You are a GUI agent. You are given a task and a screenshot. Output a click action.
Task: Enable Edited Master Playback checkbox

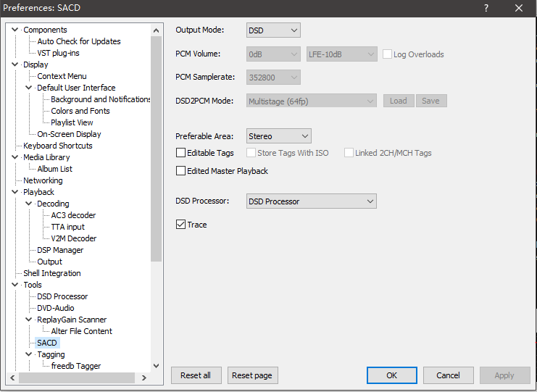point(181,171)
